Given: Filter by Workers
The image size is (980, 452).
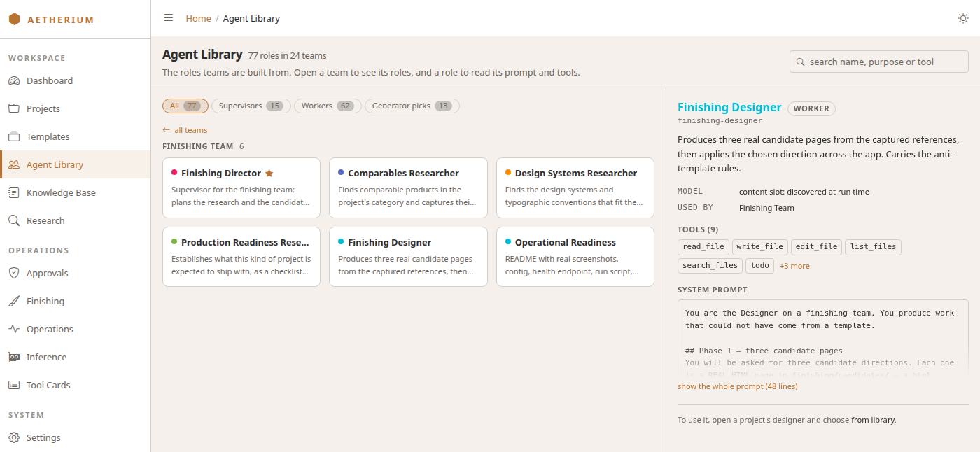Looking at the screenshot, I should tap(328, 106).
